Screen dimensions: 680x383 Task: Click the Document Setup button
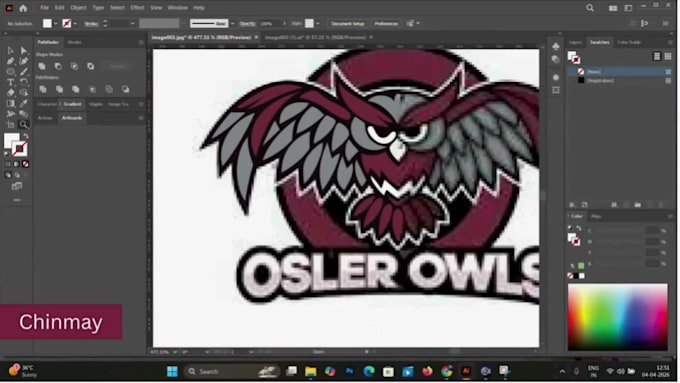point(348,23)
